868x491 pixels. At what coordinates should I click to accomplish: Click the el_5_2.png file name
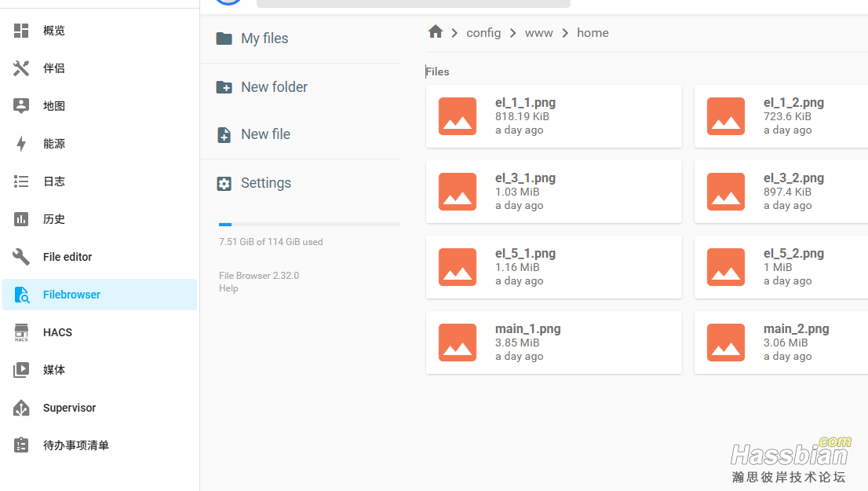click(x=793, y=253)
